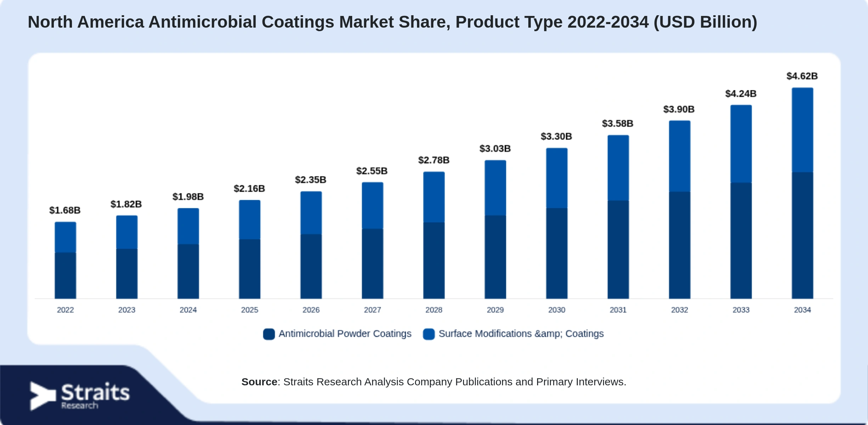Click the Surface Modifications & Coatings legend swatch
Viewport: 868px width, 425px height.
pyautogui.click(x=429, y=334)
